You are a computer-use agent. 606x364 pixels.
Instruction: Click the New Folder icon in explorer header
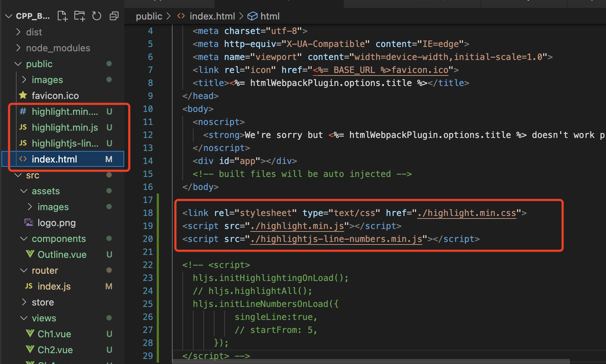(x=79, y=16)
